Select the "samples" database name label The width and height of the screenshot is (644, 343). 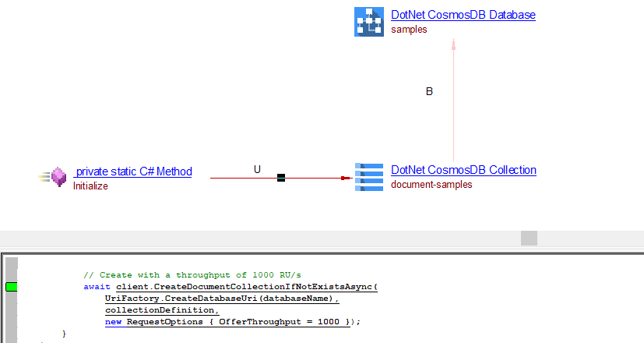pyautogui.click(x=409, y=29)
